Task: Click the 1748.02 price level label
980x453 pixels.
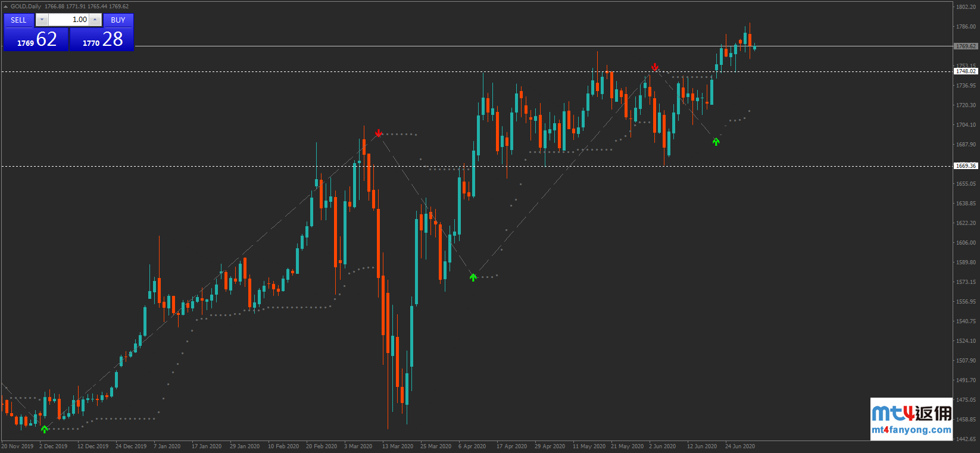Action: tap(965, 71)
